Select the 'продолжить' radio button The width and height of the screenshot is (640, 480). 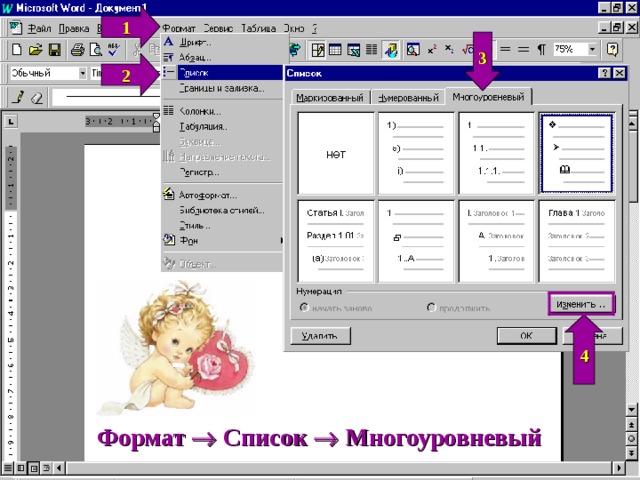pos(431,307)
